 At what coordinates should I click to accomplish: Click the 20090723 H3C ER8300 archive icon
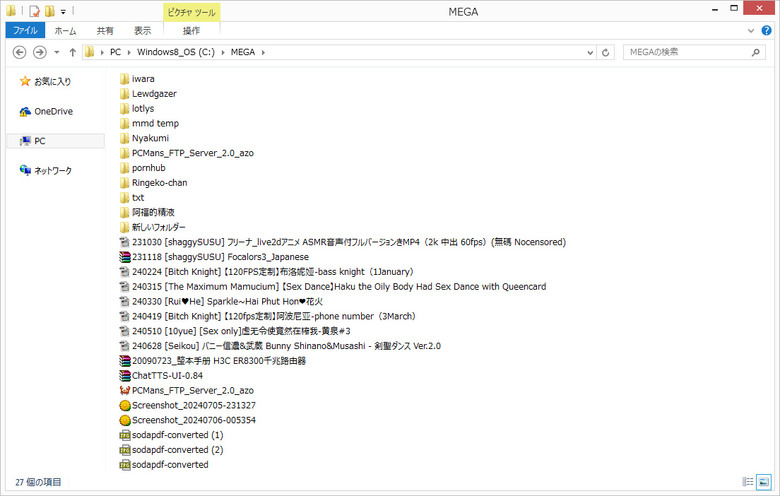point(125,361)
